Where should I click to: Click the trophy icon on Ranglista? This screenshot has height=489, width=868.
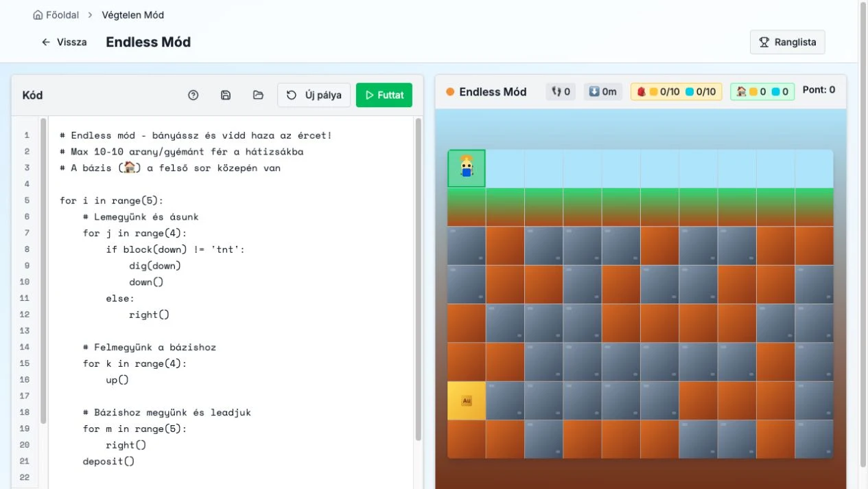[764, 42]
